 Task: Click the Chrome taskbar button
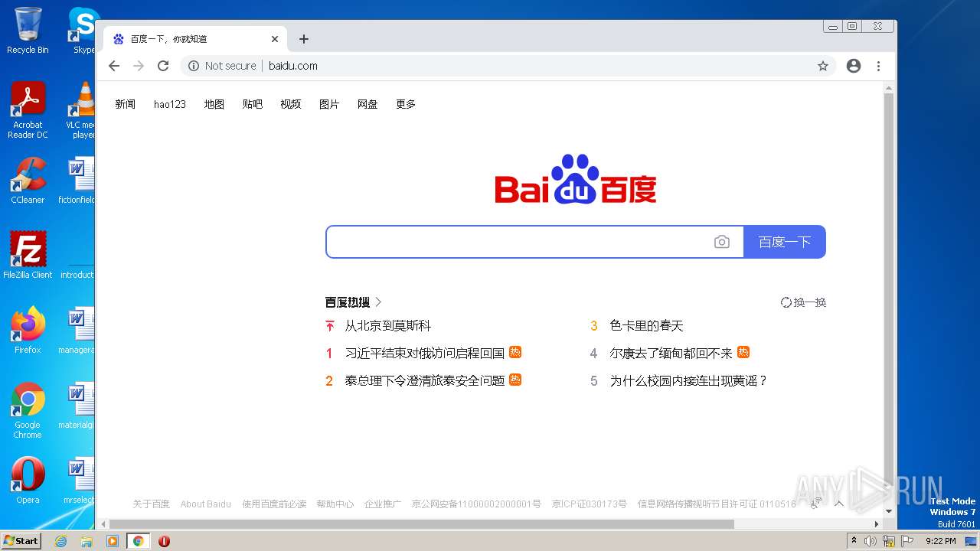138,541
